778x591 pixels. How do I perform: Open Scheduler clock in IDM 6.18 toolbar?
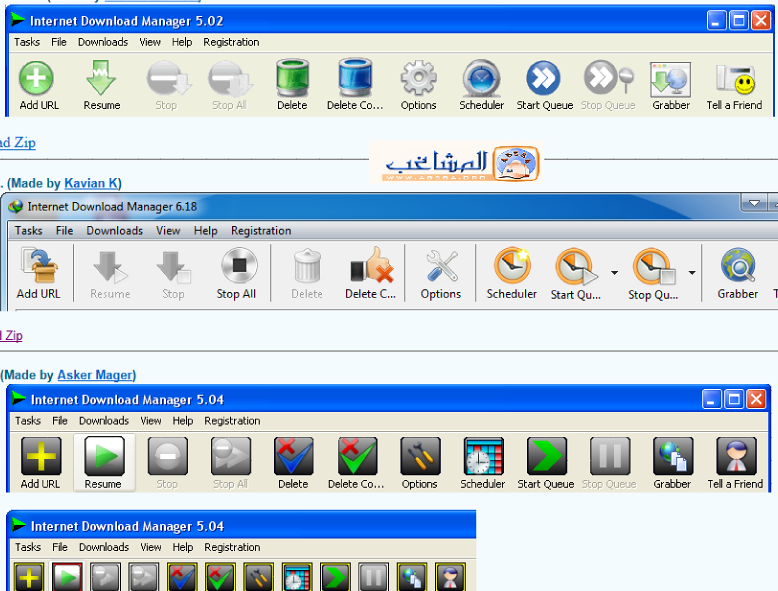(512, 274)
